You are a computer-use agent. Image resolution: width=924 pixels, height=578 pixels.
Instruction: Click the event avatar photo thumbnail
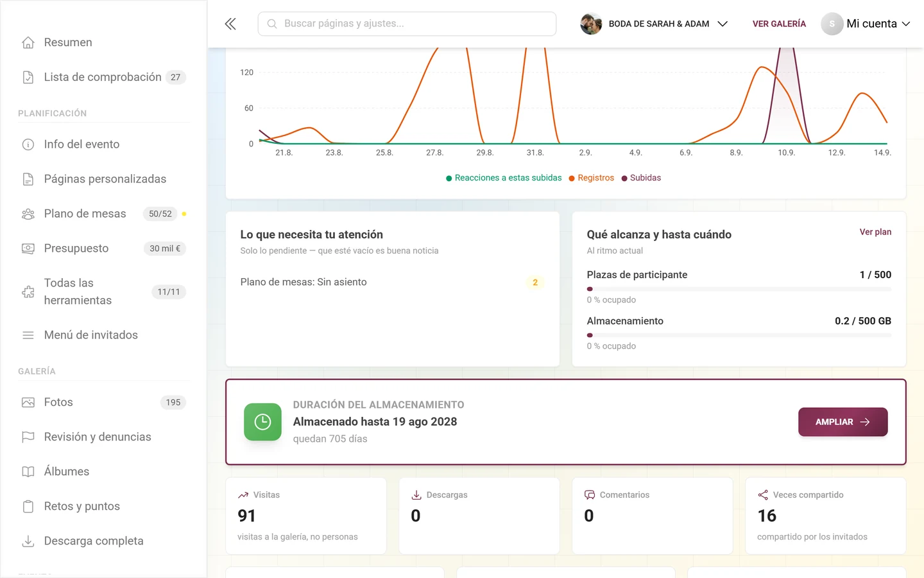coord(591,24)
